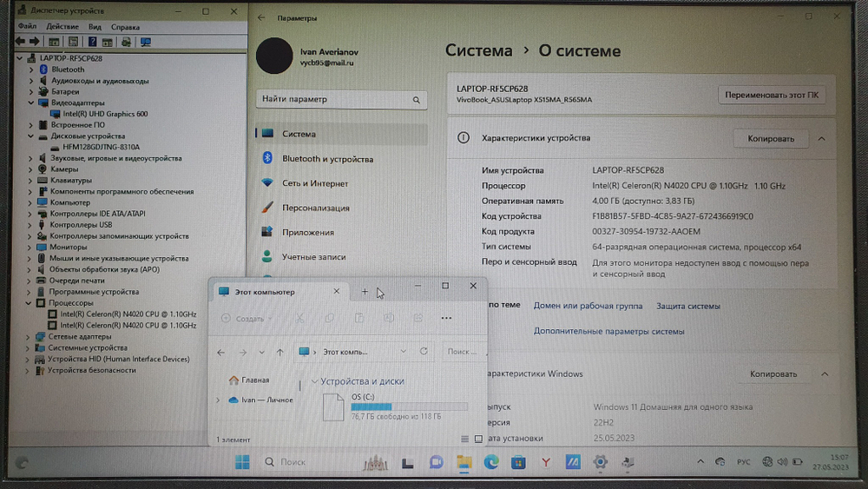Click Система breadcrumb in Settings header

479,50
